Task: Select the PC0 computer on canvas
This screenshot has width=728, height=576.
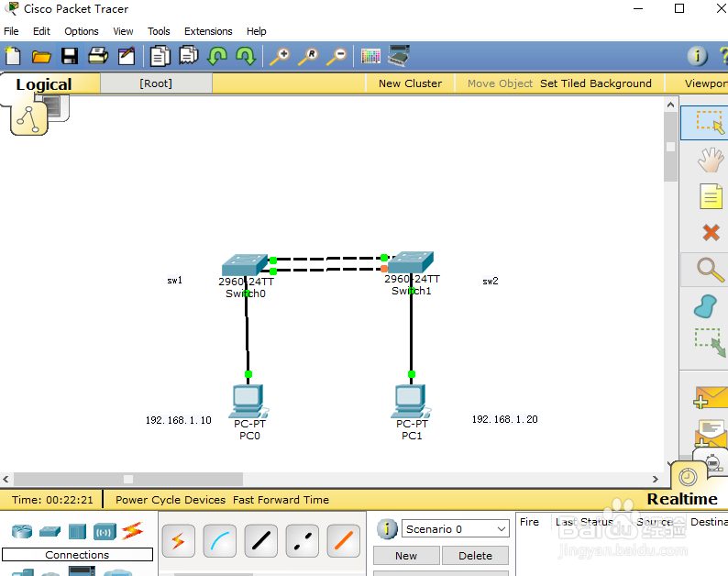Action: click(248, 402)
